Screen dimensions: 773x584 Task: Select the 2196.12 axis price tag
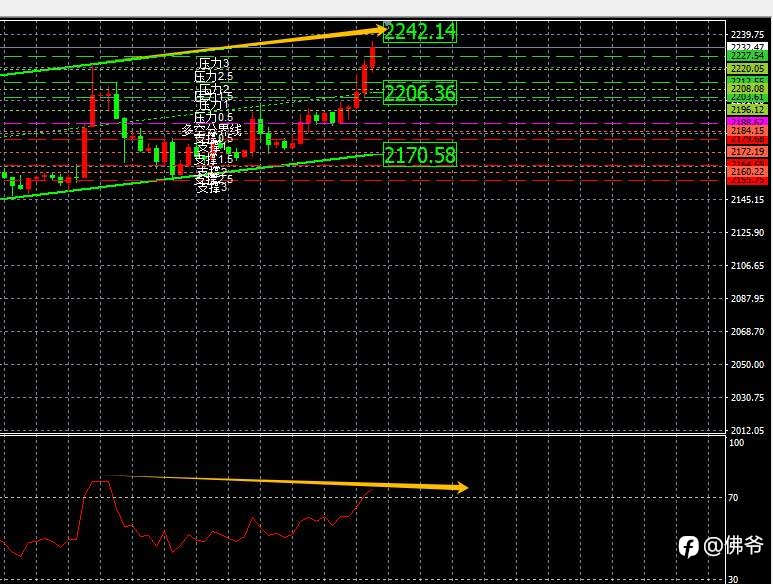(747, 109)
